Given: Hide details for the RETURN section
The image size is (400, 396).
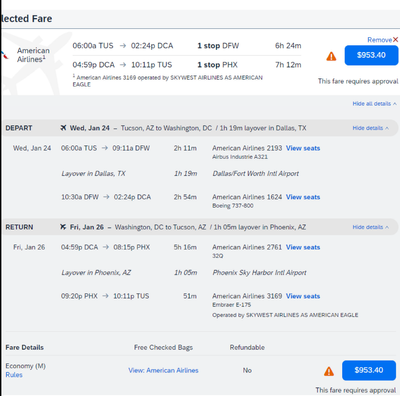Looking at the screenshot, I should click(x=370, y=227).
